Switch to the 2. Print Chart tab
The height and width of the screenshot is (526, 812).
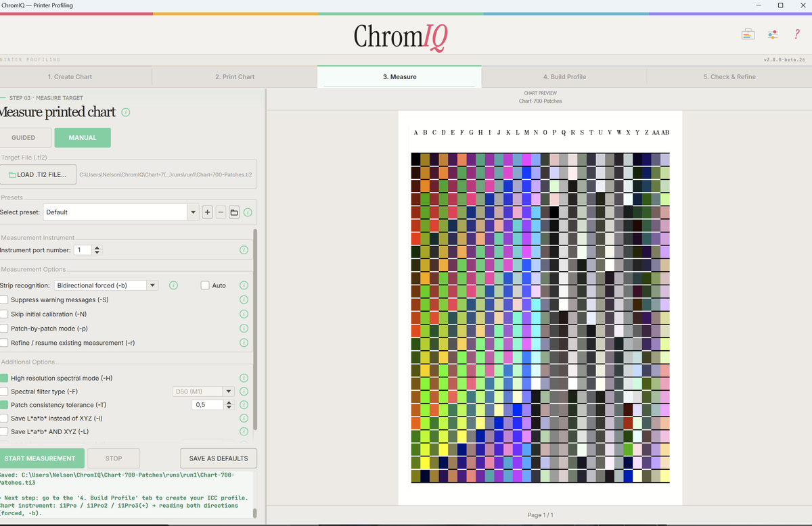[235, 77]
